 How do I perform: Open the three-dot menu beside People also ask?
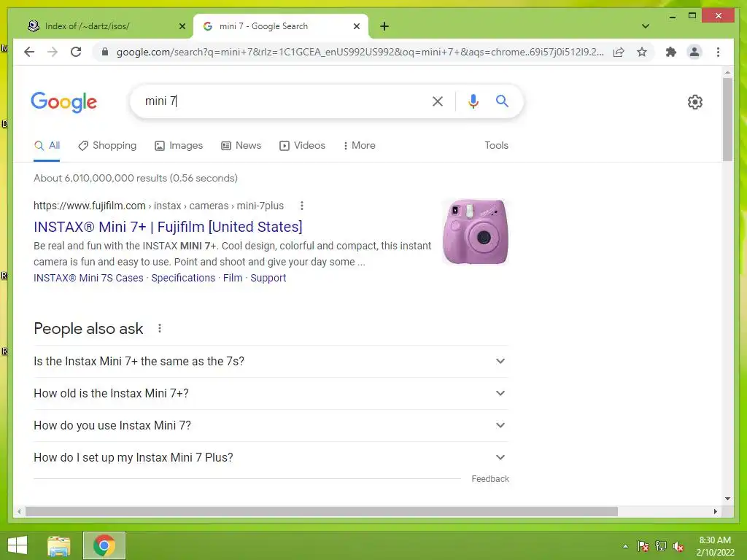click(160, 328)
